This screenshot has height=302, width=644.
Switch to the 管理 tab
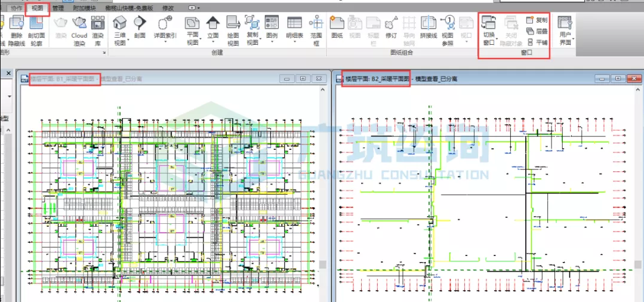pyautogui.click(x=58, y=8)
